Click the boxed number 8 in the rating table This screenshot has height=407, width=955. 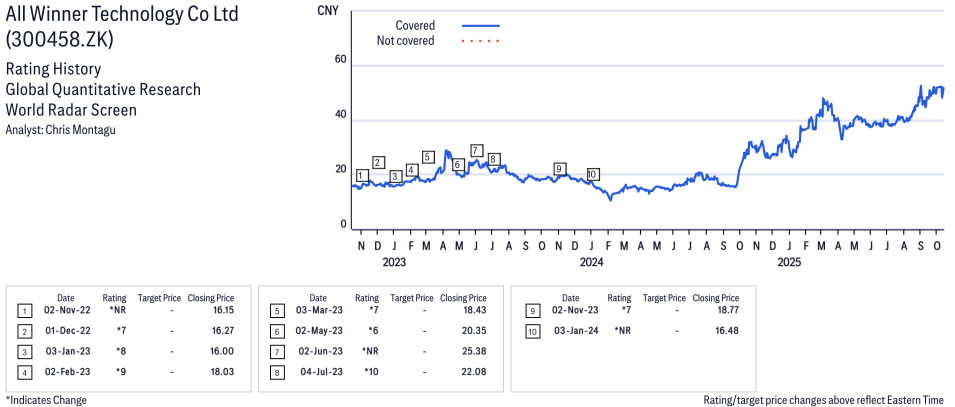(277, 370)
